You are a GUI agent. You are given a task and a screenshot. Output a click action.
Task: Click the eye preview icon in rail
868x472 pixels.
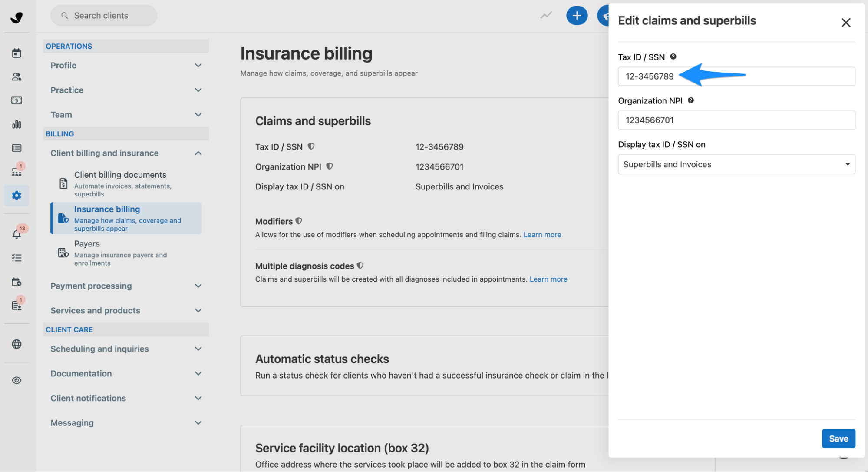17,380
